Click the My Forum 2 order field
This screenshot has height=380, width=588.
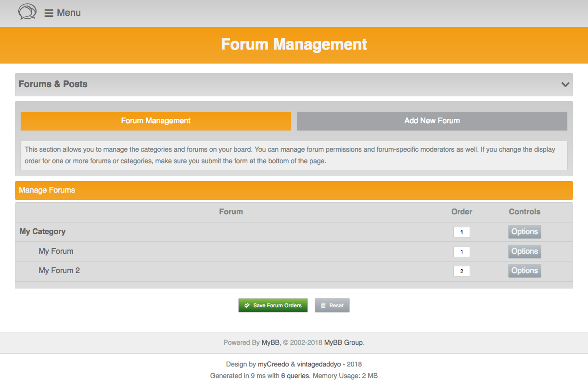pos(461,271)
